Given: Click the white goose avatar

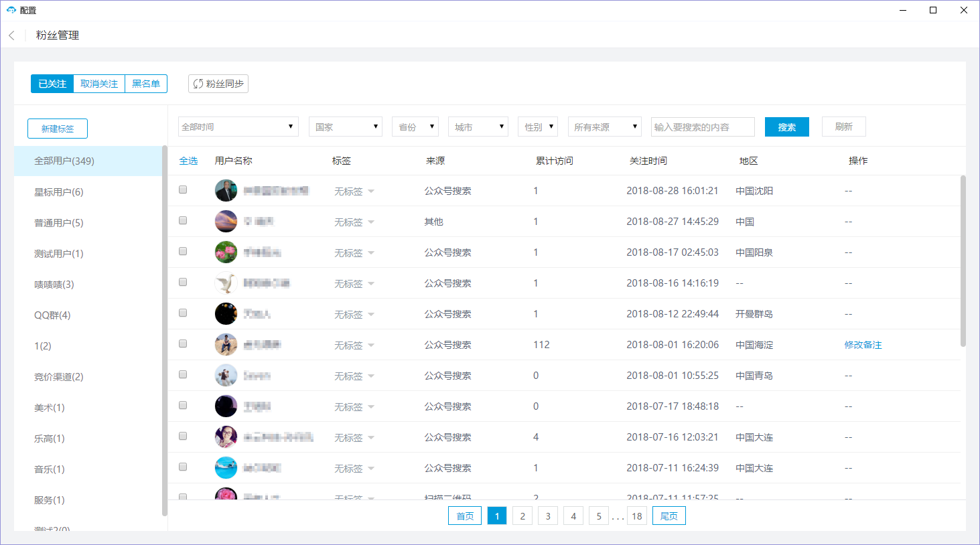Looking at the screenshot, I should [226, 283].
